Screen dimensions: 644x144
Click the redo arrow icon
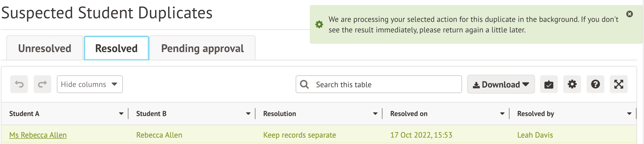point(42,84)
